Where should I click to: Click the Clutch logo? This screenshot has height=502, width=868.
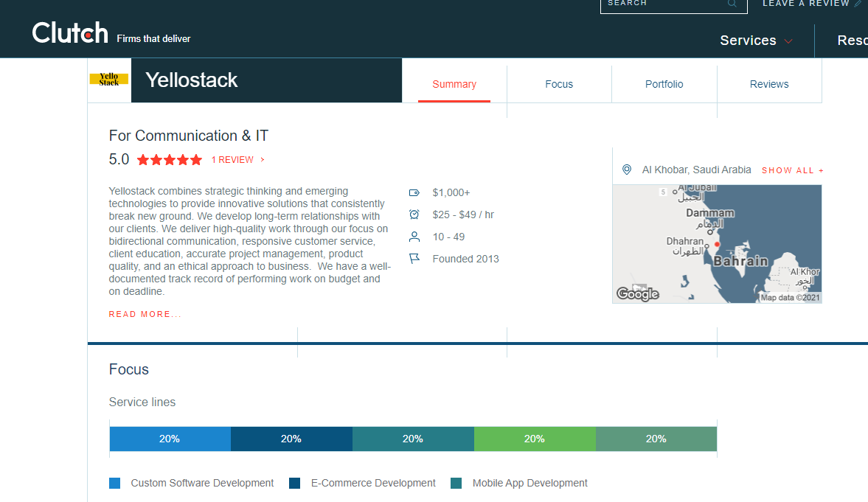pyautogui.click(x=70, y=32)
